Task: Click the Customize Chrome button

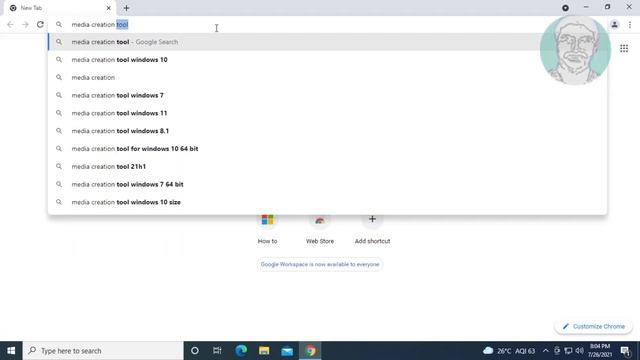Action: (x=593, y=327)
